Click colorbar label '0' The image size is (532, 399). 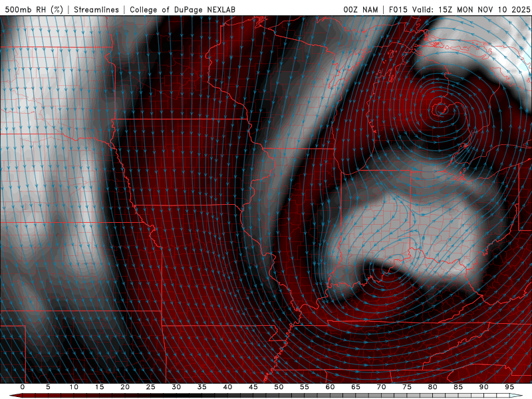[23, 387]
